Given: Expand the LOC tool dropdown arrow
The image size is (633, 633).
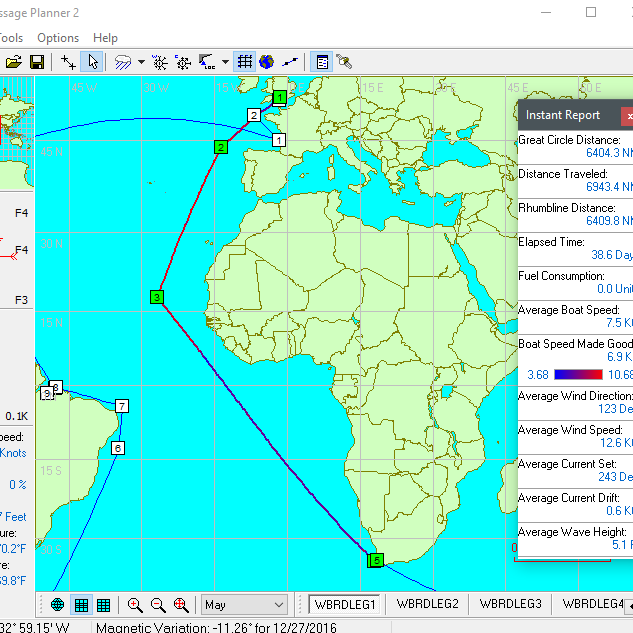Looking at the screenshot, I should [x=225, y=62].
